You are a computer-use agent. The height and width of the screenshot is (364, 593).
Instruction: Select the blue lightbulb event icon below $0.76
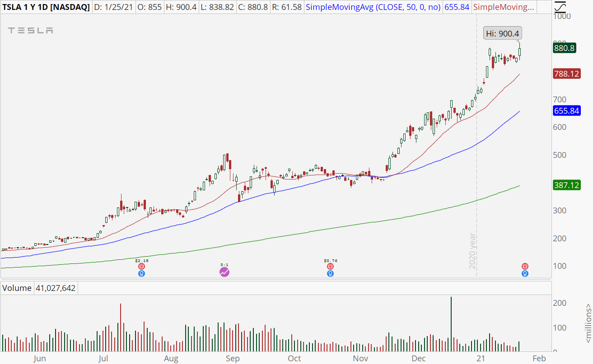coord(330,273)
